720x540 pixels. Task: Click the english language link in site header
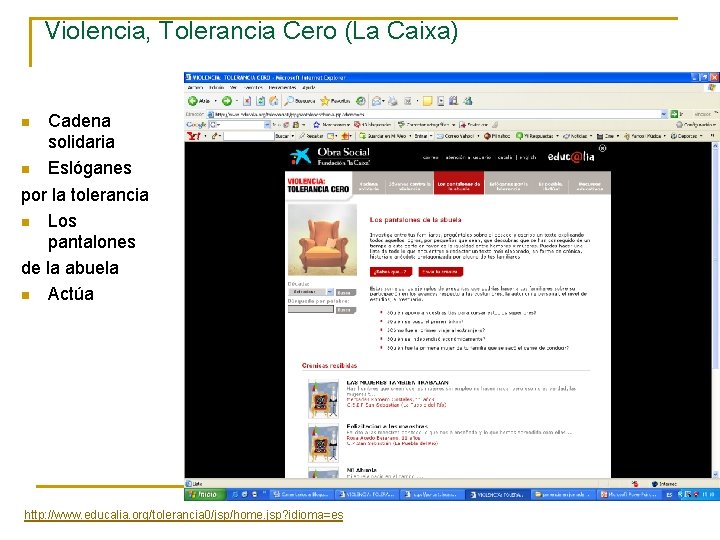click(x=528, y=157)
